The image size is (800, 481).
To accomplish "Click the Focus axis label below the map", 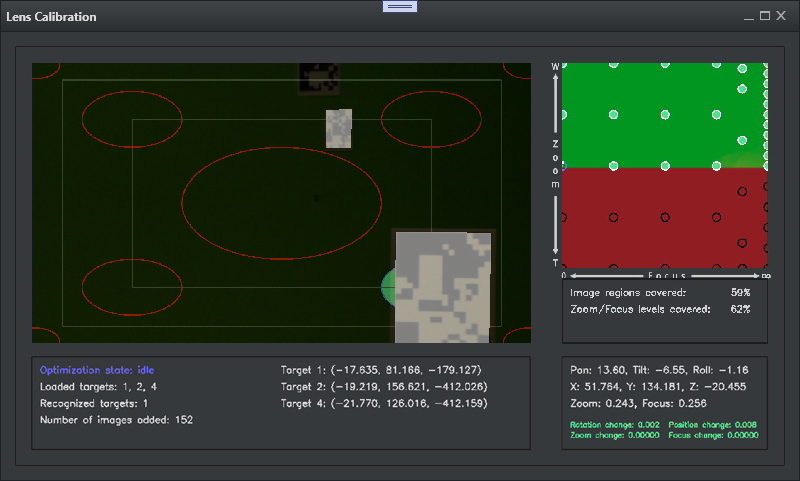I will point(665,274).
